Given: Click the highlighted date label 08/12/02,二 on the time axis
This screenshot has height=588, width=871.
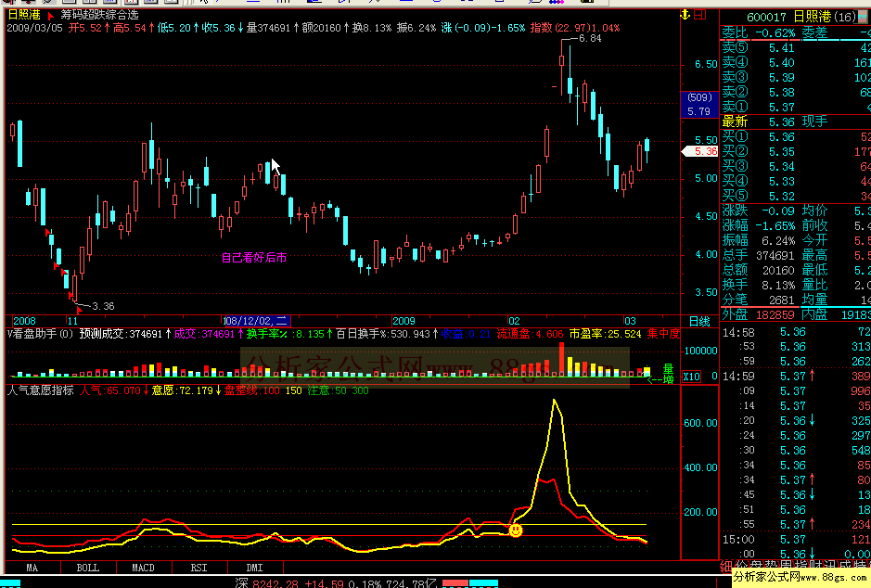Looking at the screenshot, I should 256,321.
